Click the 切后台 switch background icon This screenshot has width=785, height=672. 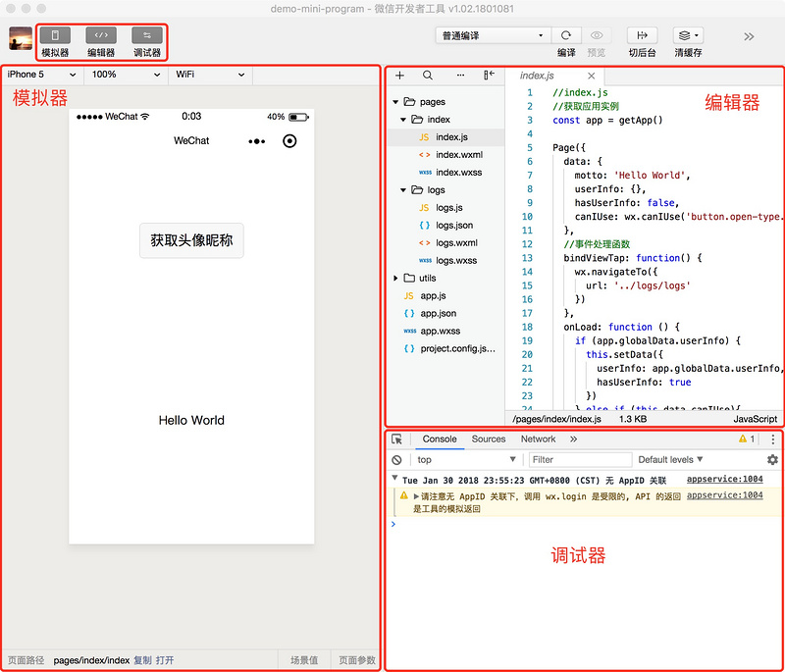643,35
